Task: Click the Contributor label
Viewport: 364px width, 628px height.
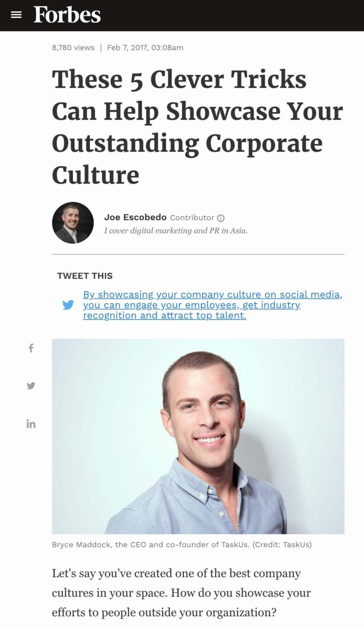Action: [x=192, y=218]
